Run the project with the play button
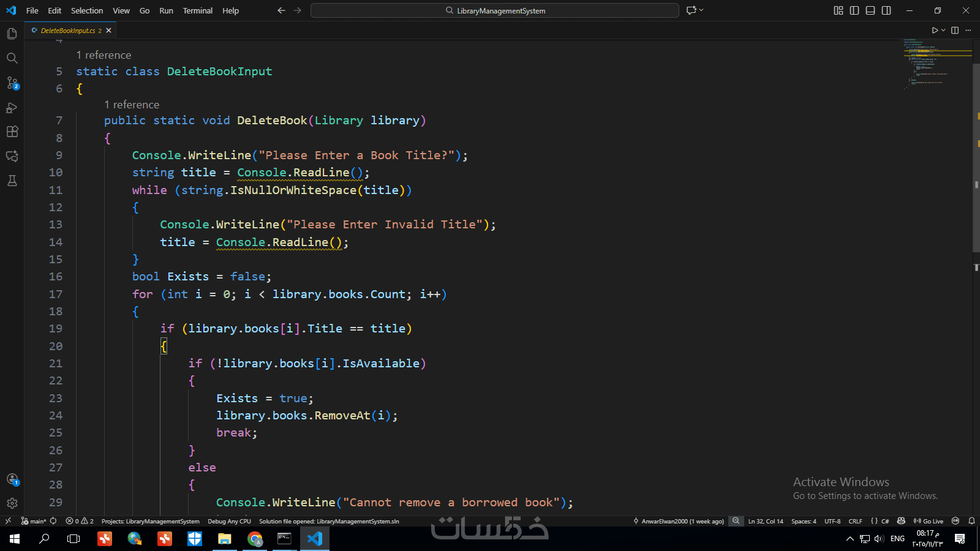The width and height of the screenshot is (980, 551). point(935,30)
